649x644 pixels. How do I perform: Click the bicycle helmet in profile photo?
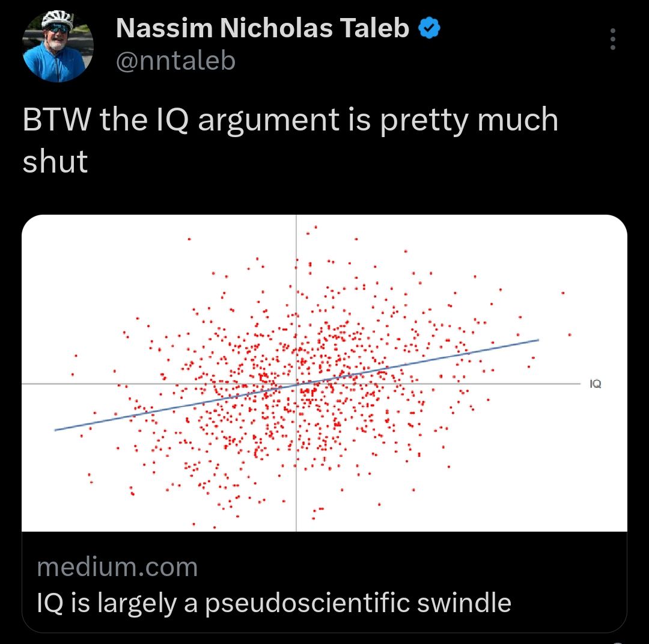[x=56, y=18]
